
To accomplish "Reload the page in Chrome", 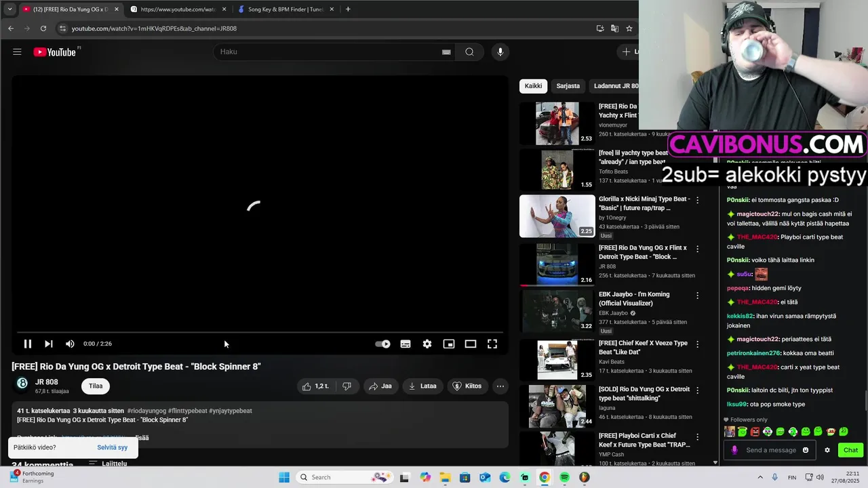I will click(43, 28).
